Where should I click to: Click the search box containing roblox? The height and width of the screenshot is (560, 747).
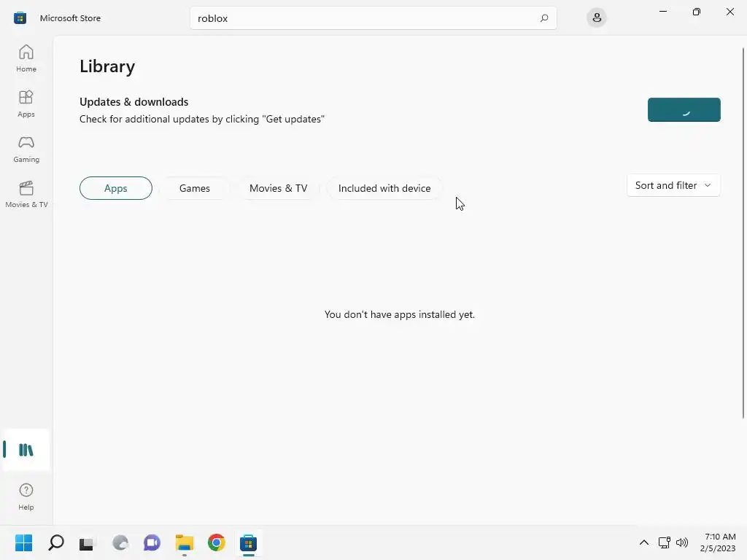[373, 18]
